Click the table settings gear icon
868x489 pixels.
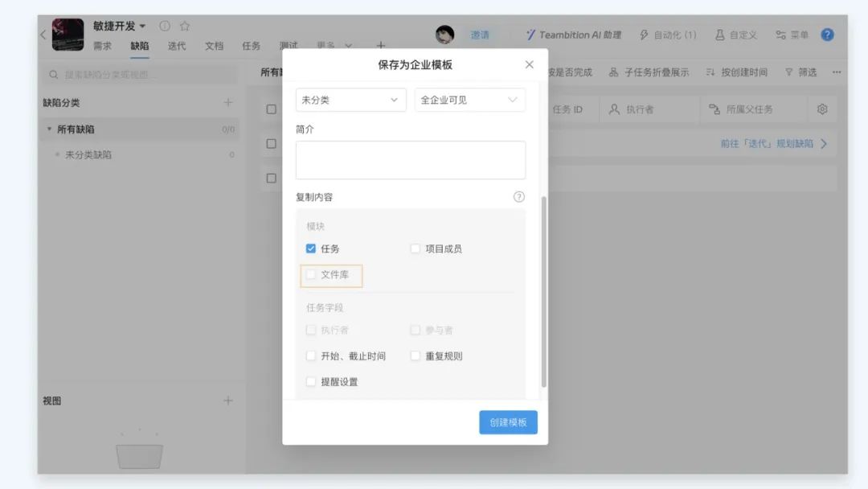pyautogui.click(x=822, y=109)
